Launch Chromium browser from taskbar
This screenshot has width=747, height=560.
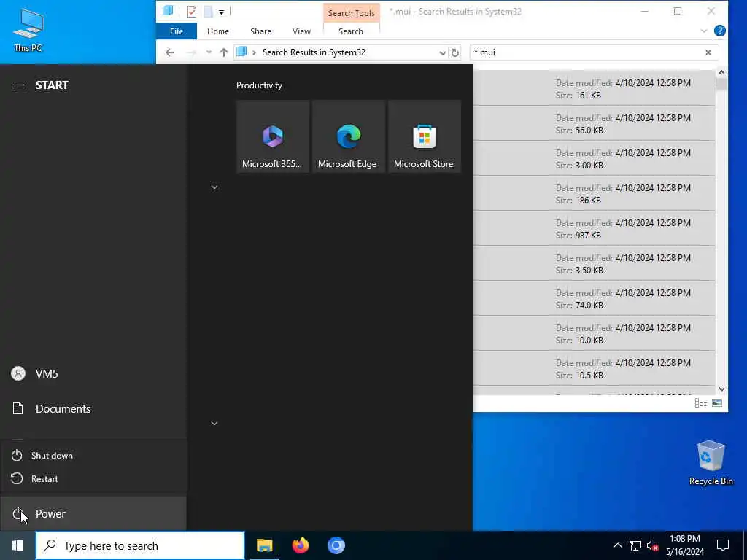[x=336, y=545]
